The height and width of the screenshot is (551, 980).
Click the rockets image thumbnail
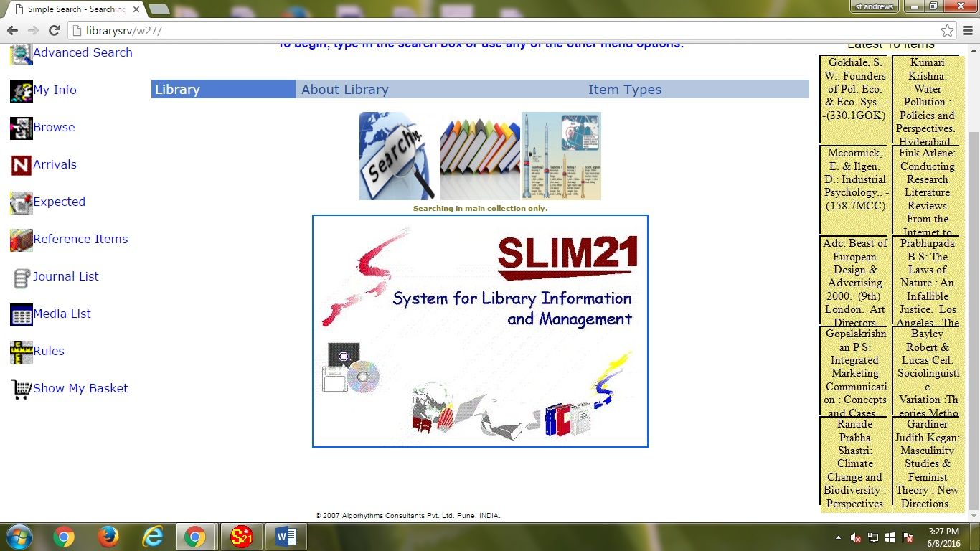point(561,156)
